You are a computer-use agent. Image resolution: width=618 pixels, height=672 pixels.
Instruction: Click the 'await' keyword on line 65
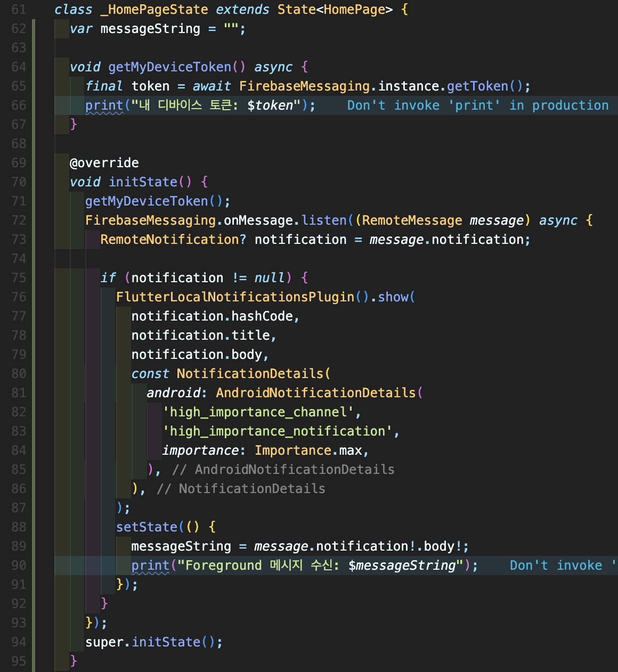click(x=212, y=86)
